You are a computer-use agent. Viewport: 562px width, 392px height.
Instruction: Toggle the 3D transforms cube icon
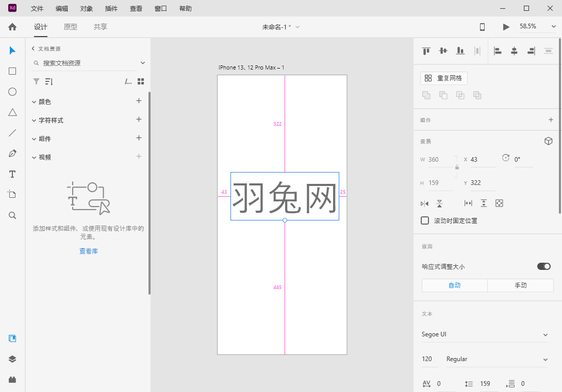click(x=549, y=141)
